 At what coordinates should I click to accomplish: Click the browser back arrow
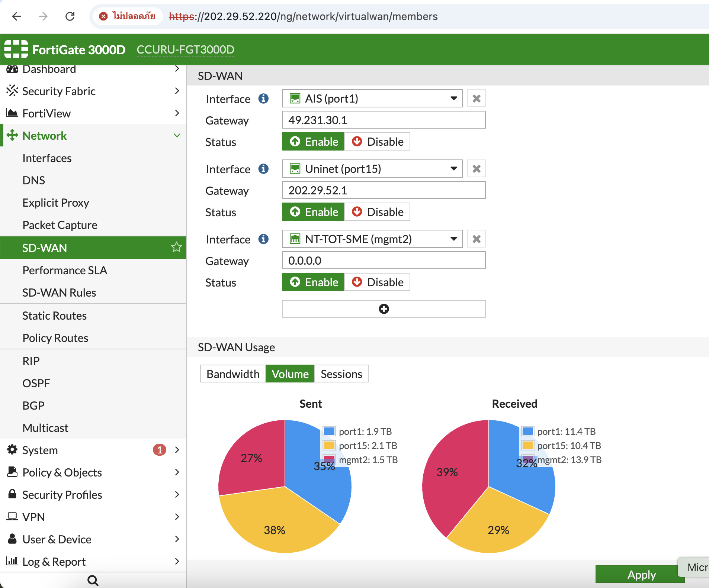(x=16, y=16)
